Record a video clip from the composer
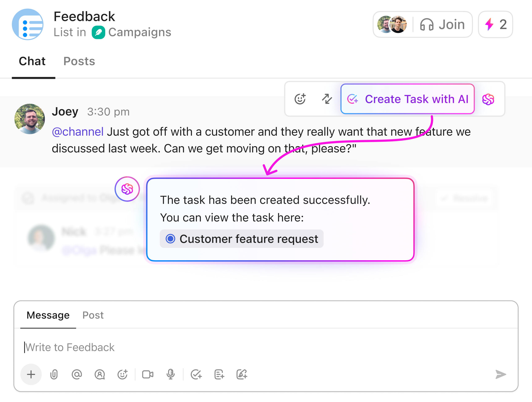Screen dimensions: 532x402 click(148, 374)
